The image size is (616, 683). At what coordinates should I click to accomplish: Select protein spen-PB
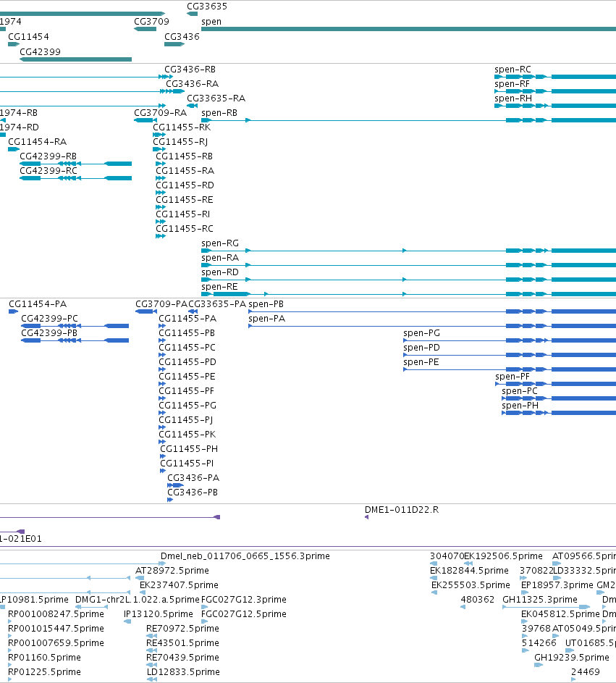(432, 311)
